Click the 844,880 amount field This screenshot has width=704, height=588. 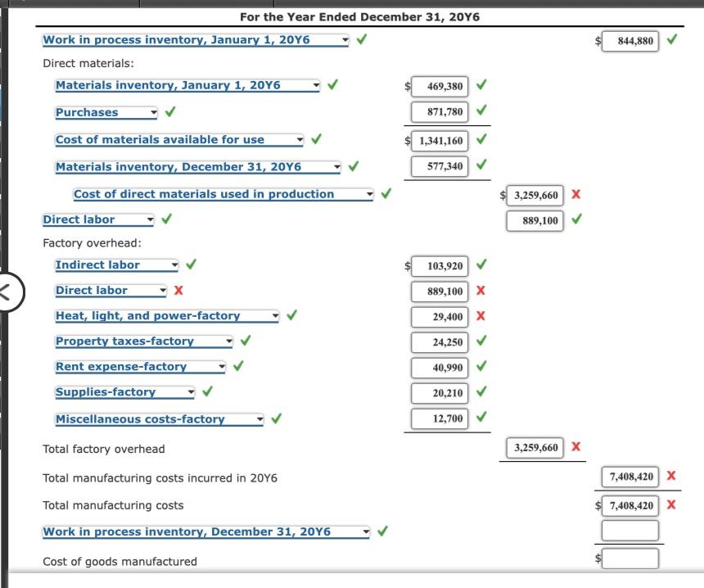(x=630, y=41)
